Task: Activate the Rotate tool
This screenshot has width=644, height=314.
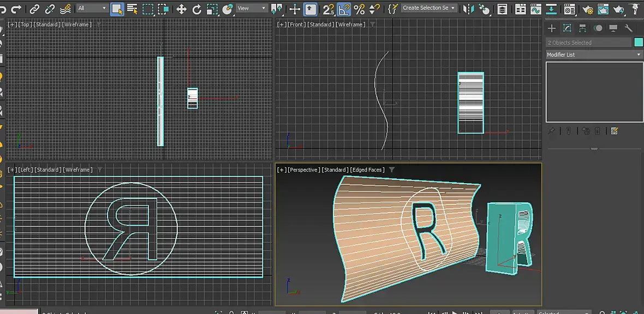Action: [196, 9]
